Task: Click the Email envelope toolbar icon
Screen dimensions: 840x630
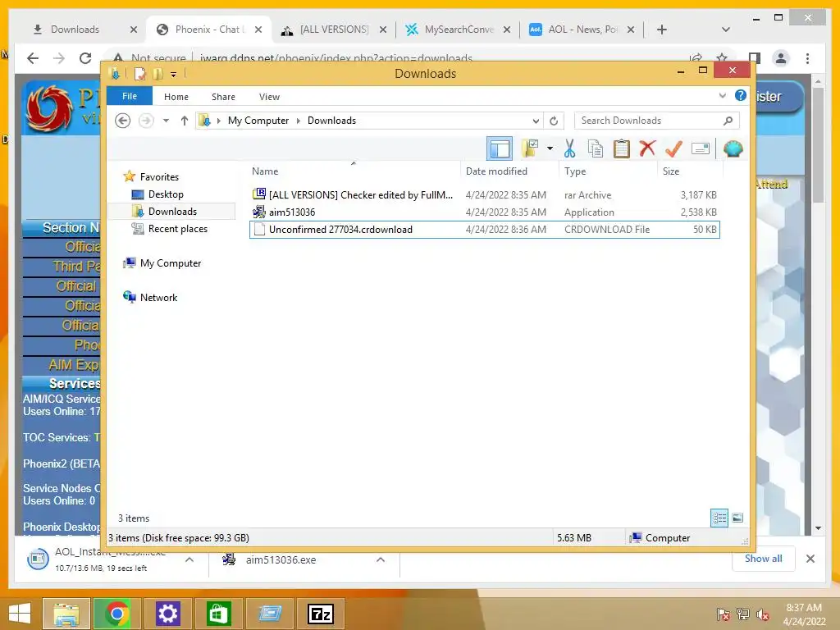Action: pyautogui.click(x=701, y=148)
